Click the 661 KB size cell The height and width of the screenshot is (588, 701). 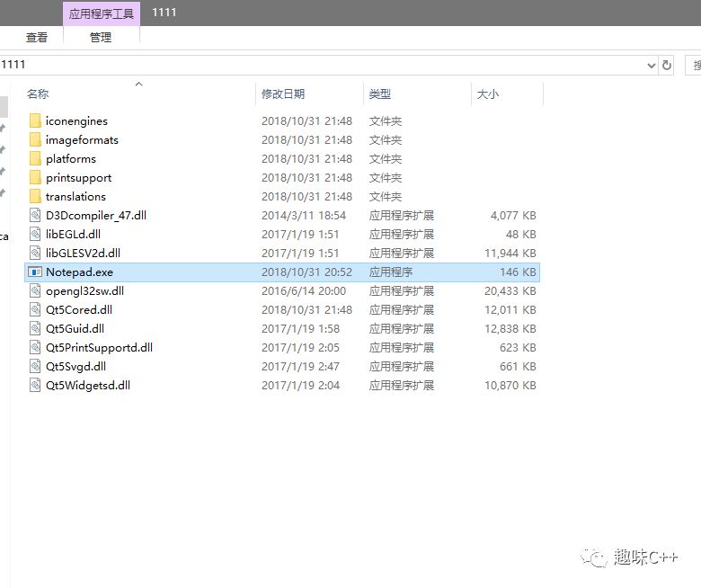pos(518,366)
